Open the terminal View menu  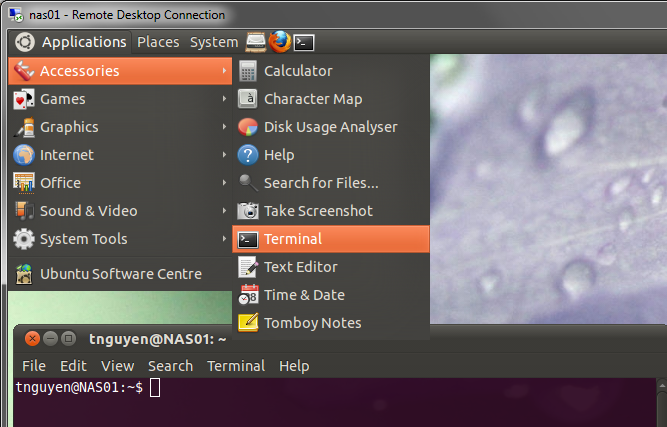[x=117, y=366]
